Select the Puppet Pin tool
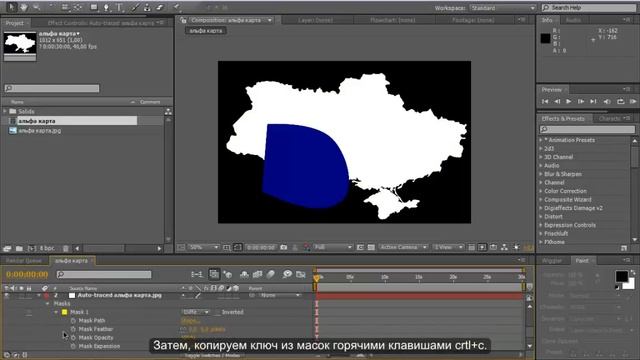The width and height of the screenshot is (640, 360). click(176, 7)
